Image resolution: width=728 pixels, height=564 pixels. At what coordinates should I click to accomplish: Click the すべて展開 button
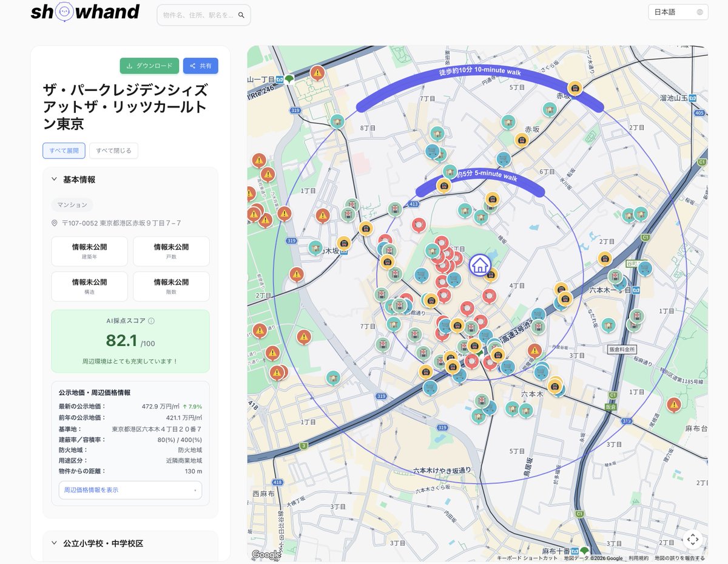click(64, 151)
